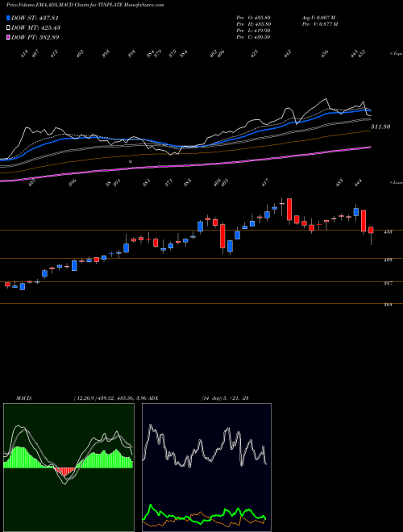
Task: Open the MACD histogram panel
Action: [69, 468]
